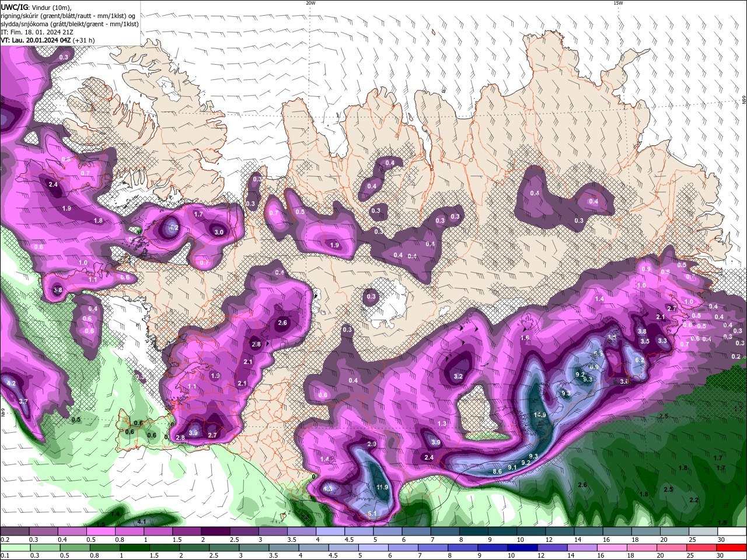Click the dark purple 2 swatch in the upper legend

pos(215,532)
